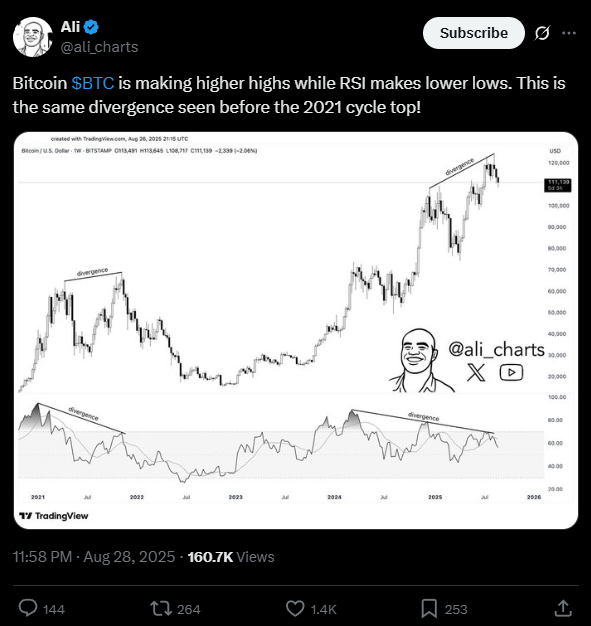Open the Bitcoin chart image
This screenshot has height=626, width=591.
click(x=296, y=330)
